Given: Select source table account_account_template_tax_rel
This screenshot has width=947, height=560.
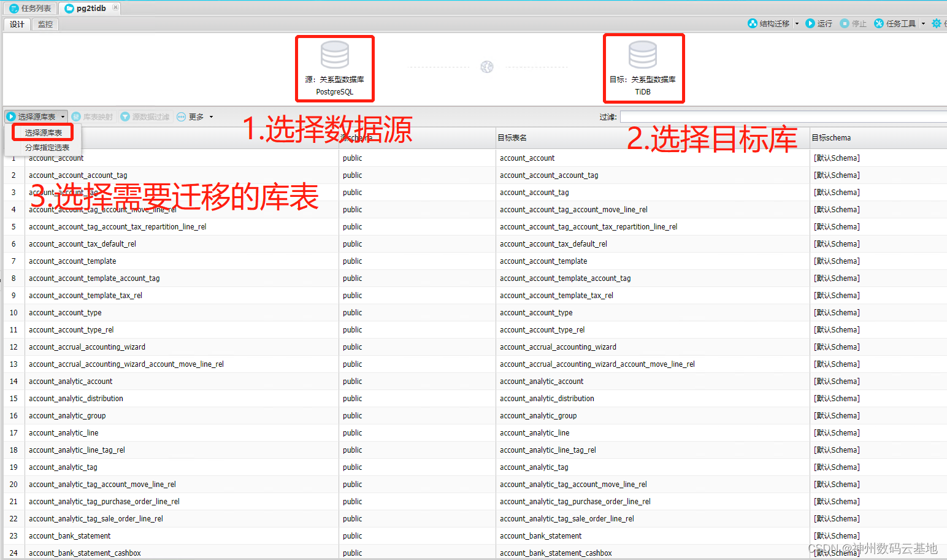Looking at the screenshot, I should coord(85,296).
